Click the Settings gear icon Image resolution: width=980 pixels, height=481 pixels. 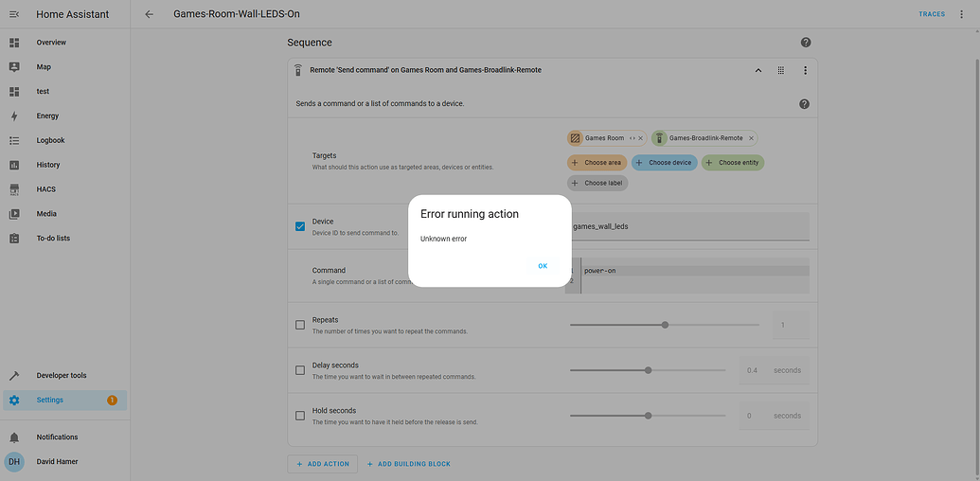14,400
